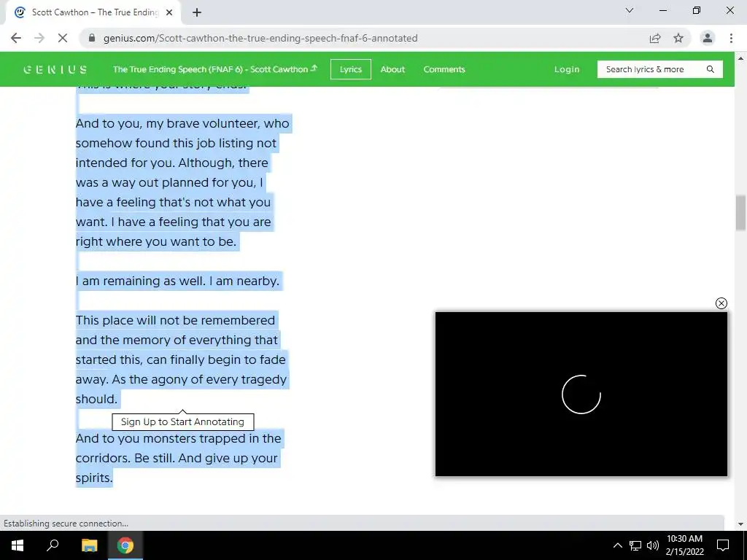Viewport: 747px width, 560px height.
Task: Open the About section tab
Action: 392,69
